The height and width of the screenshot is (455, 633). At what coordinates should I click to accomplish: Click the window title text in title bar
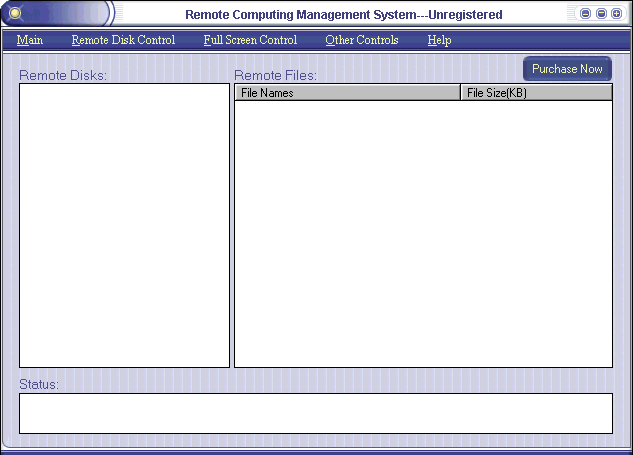click(344, 15)
